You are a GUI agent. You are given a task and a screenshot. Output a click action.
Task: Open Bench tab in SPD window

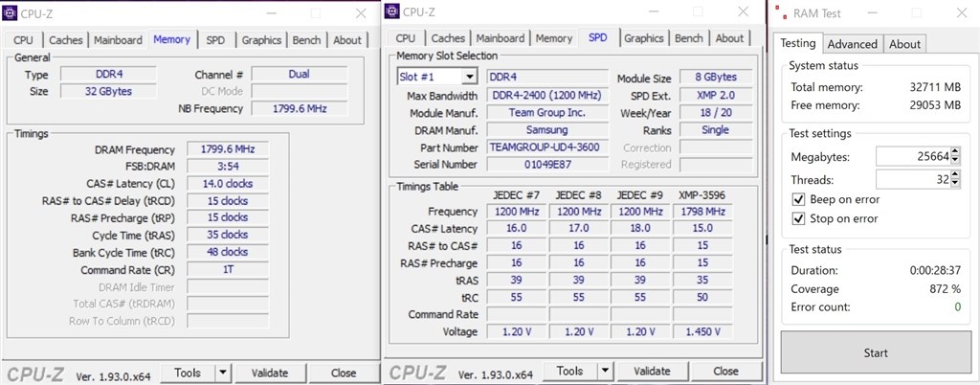pos(689,38)
